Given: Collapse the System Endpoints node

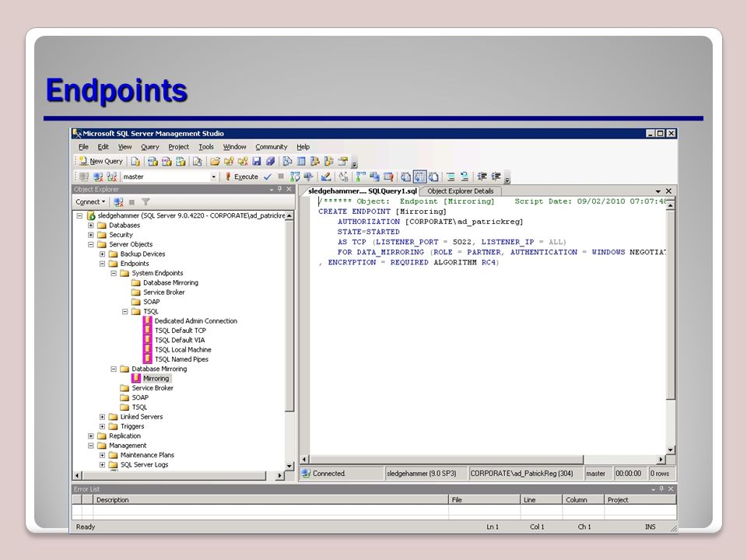Looking at the screenshot, I should (x=114, y=273).
